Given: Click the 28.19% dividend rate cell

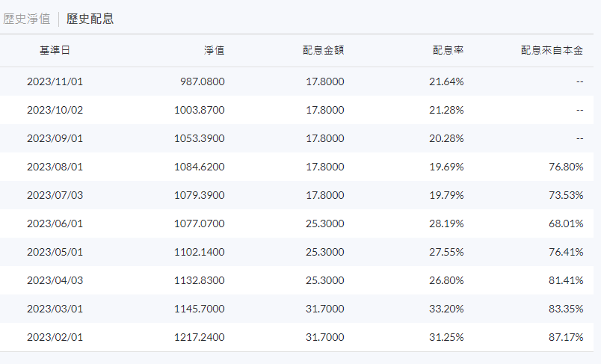Looking at the screenshot, I should pyautogui.click(x=446, y=223).
